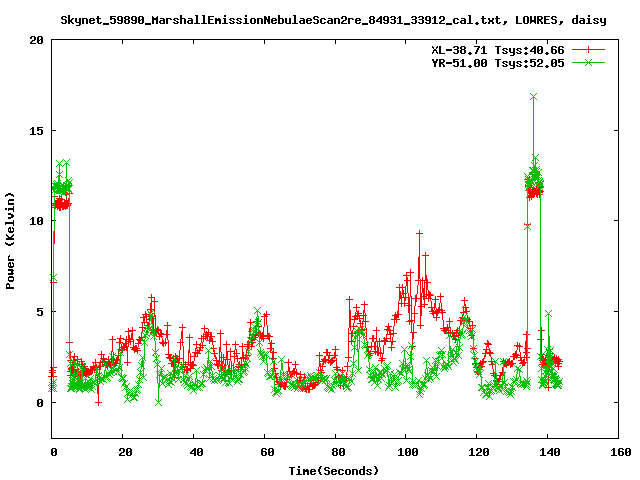The width and height of the screenshot is (640, 480).
Task: Click the Power (Kelvin) y-axis label
Action: (10, 241)
